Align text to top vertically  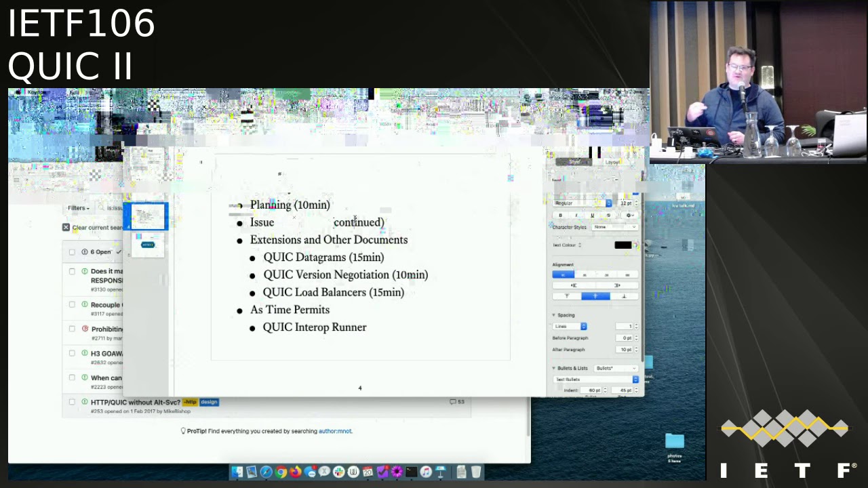(567, 296)
